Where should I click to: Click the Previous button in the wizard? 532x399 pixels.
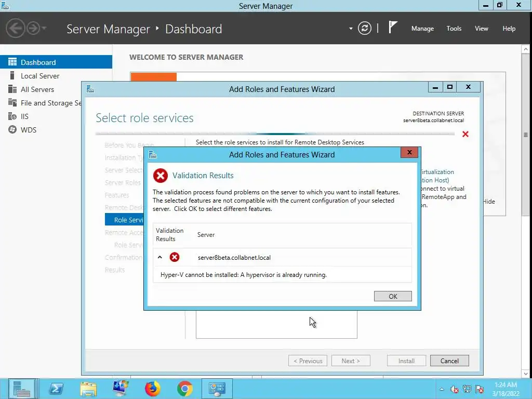[x=308, y=361]
